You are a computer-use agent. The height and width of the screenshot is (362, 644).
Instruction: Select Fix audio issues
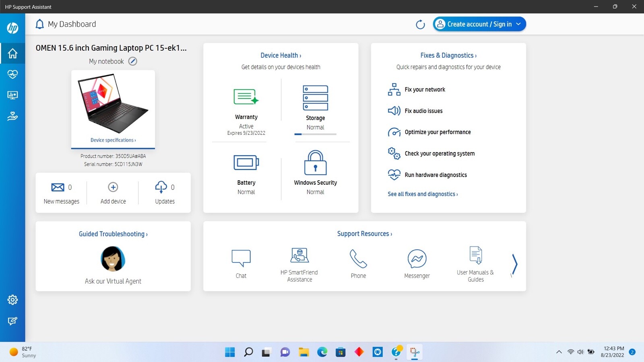pos(423,111)
